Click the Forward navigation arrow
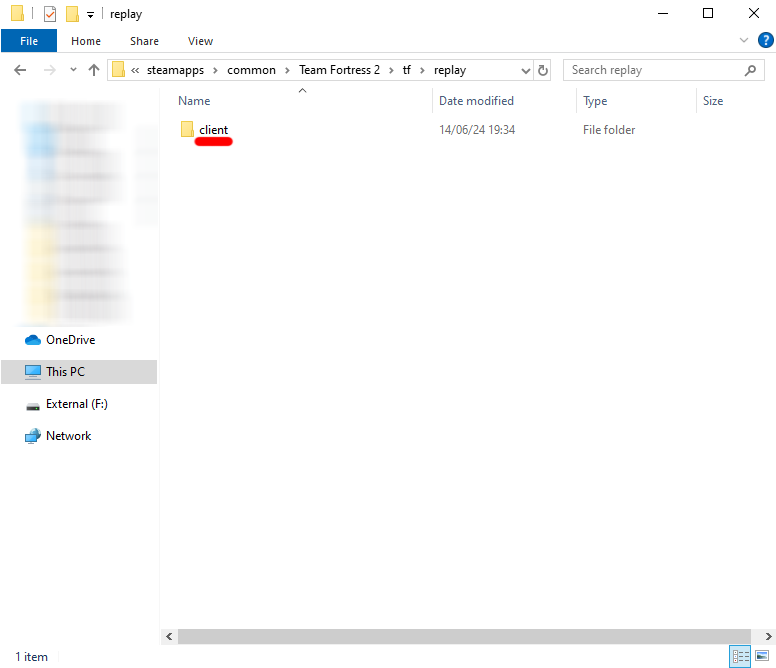The image size is (776, 668). (49, 70)
